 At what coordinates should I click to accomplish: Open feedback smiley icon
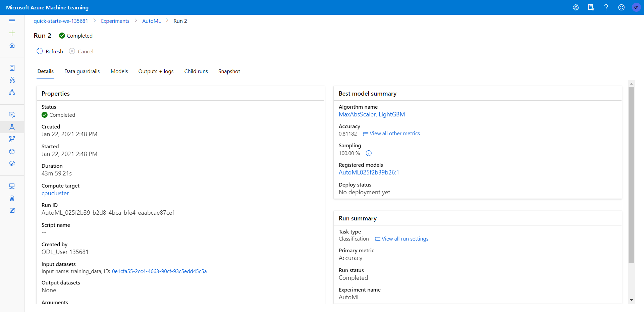(621, 7)
